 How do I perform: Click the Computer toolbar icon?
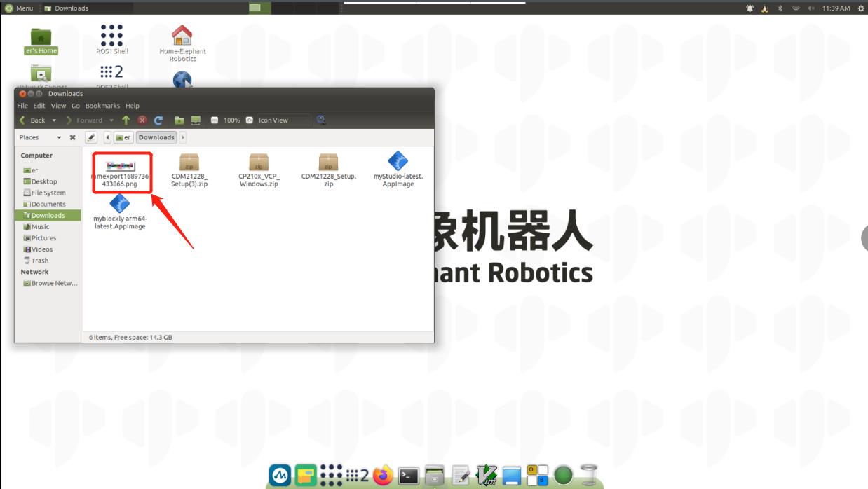point(196,120)
